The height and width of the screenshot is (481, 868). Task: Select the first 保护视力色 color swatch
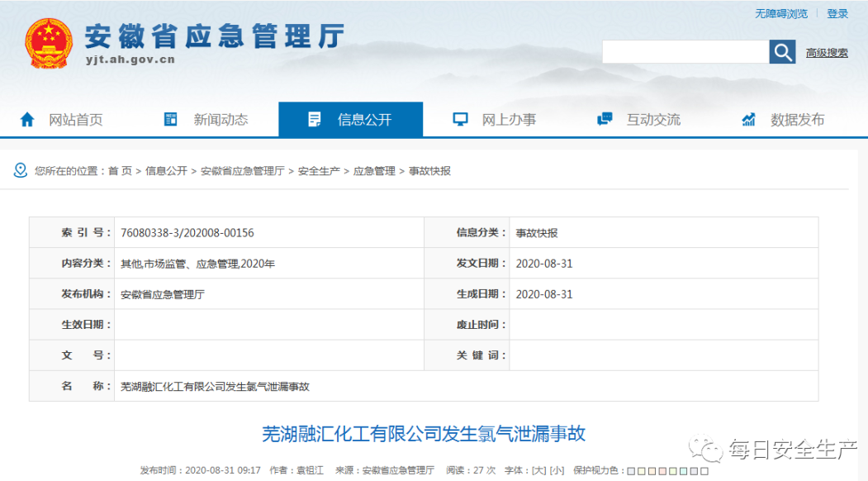pos(632,471)
